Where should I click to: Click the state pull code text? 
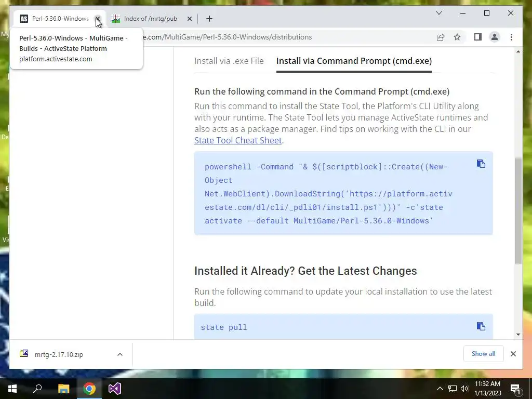pyautogui.click(x=224, y=327)
